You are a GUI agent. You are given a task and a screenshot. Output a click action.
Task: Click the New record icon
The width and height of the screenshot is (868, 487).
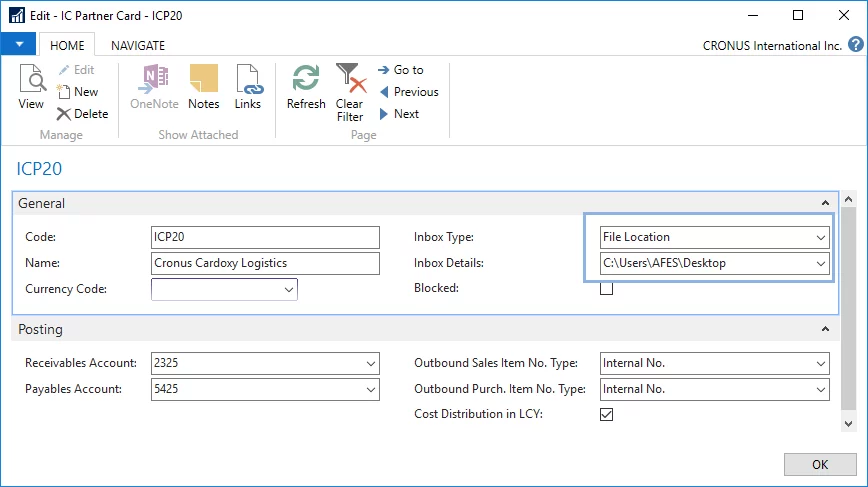[x=78, y=92]
